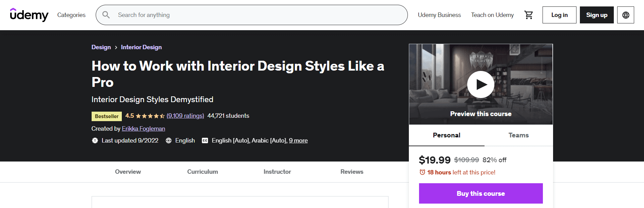The width and height of the screenshot is (644, 208).
Task: Click the Preview this course label
Action: [x=481, y=114]
